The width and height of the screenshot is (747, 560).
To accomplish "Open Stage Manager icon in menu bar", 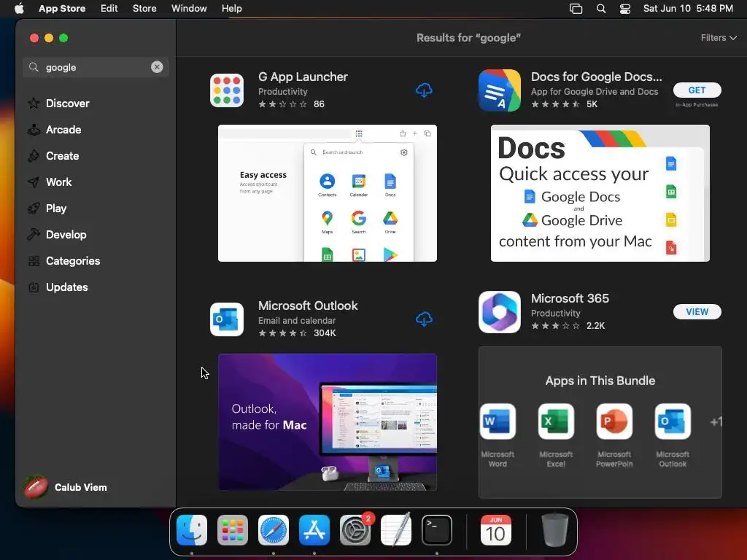I will click(576, 9).
